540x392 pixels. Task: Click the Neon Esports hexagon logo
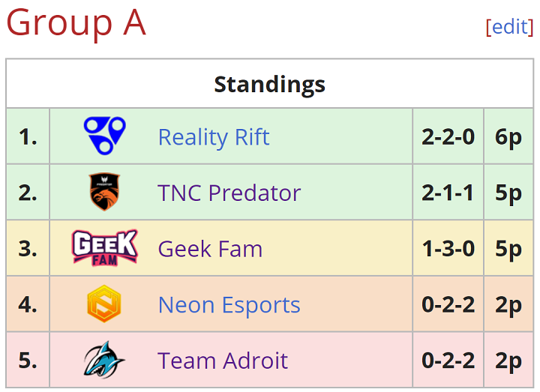point(104,304)
